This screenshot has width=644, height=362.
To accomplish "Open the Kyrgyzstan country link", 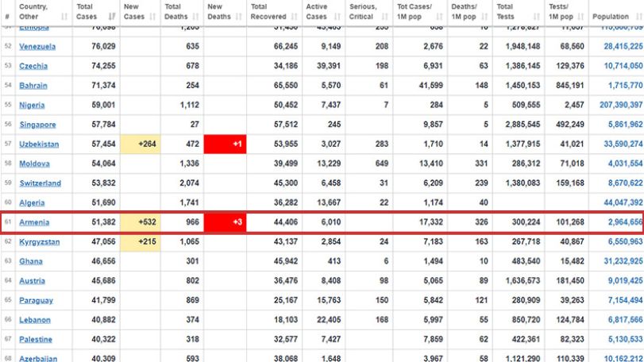I will (x=40, y=242).
